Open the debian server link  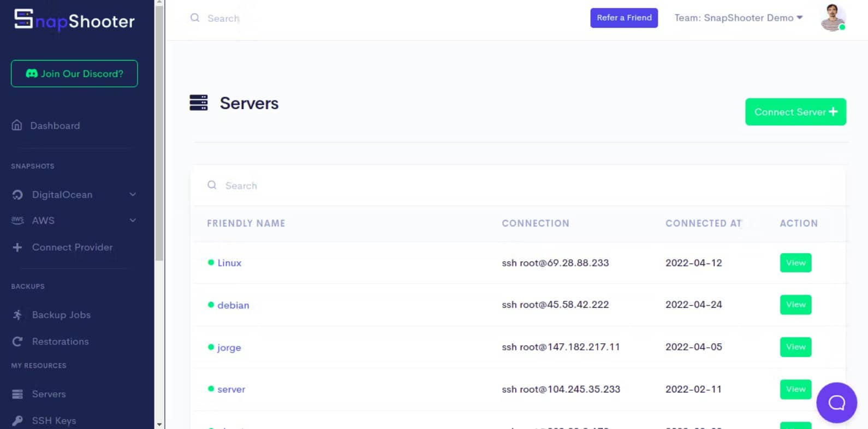click(x=233, y=305)
